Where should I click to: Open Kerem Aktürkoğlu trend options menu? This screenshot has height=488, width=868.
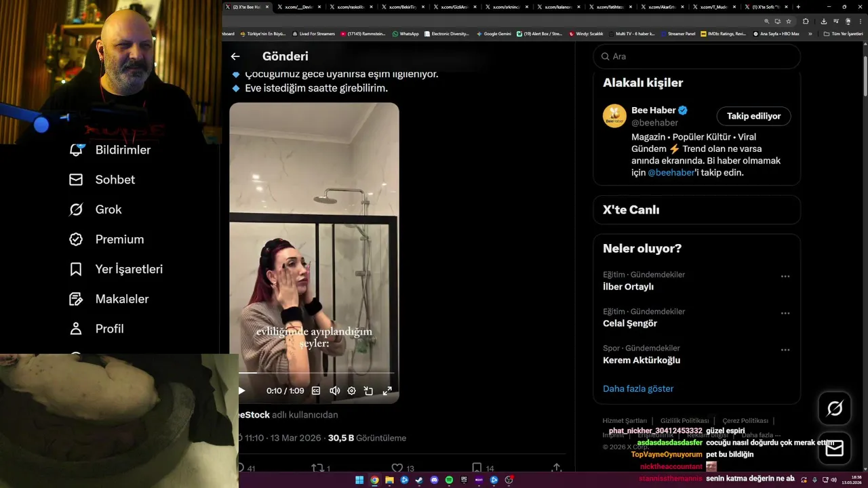tap(785, 350)
